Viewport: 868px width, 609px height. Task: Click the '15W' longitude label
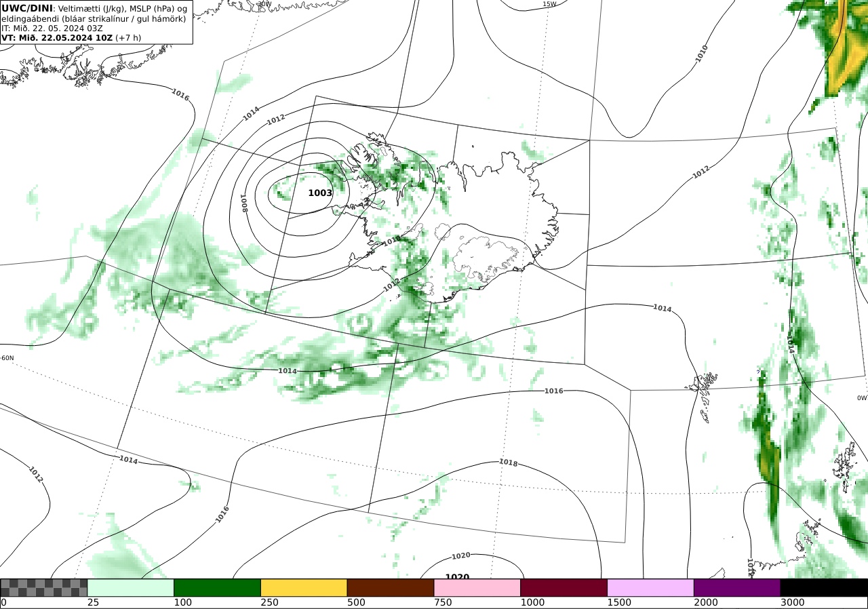tap(549, 4)
